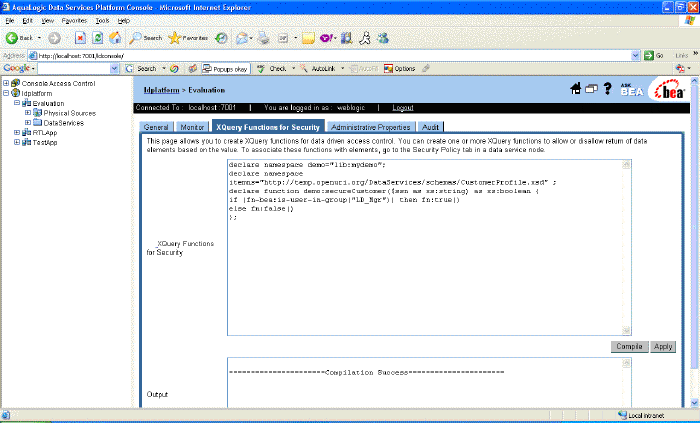Click the console windows icon

click(591, 89)
